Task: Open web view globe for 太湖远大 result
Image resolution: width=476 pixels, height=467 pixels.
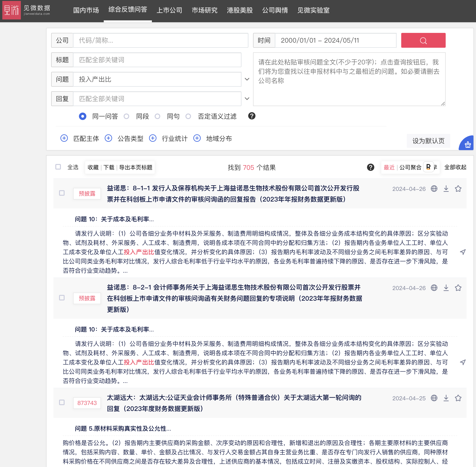Action: click(434, 398)
